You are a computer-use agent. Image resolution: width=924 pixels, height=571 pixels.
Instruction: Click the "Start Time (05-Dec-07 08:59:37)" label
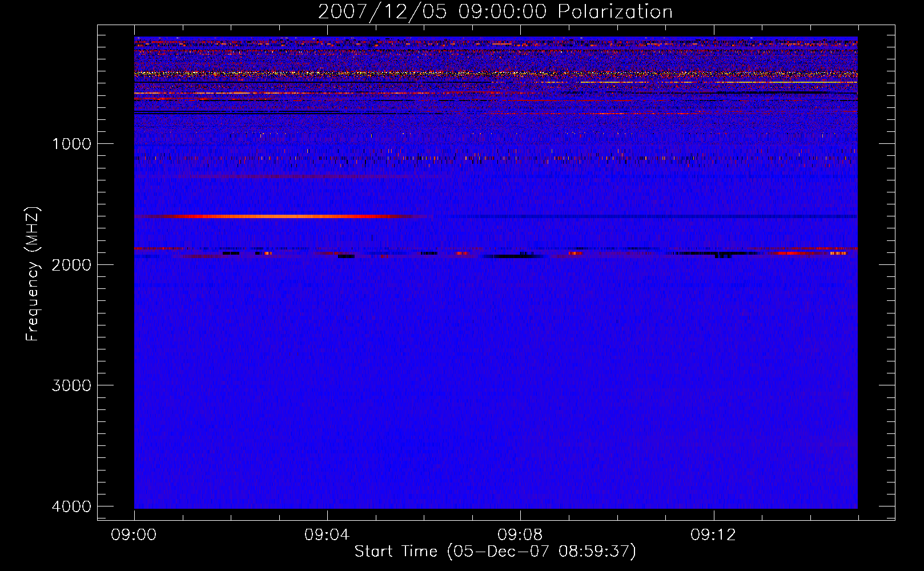click(x=495, y=552)
